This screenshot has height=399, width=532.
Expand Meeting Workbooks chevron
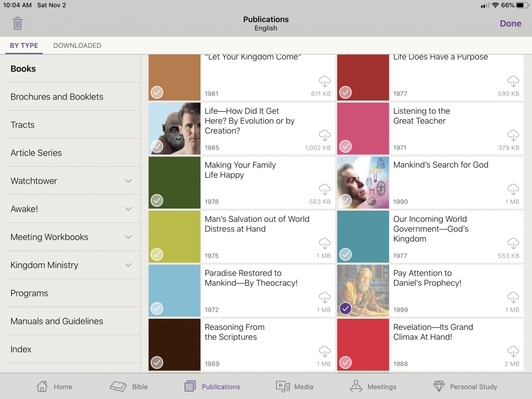[x=128, y=237]
